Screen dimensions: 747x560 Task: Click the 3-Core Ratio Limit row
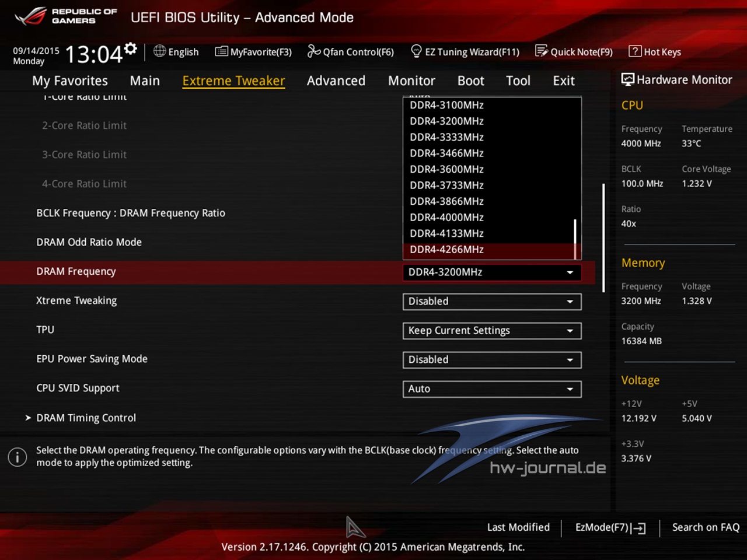(84, 155)
